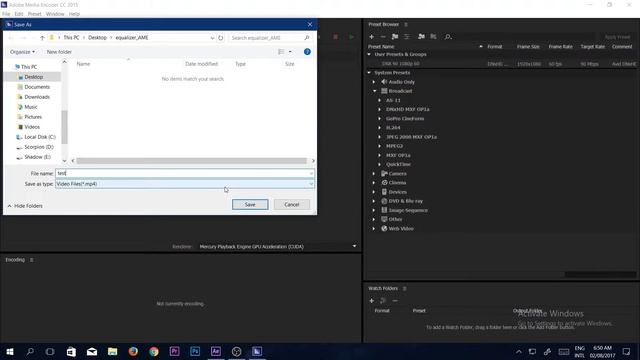Collapse the System Presets section

tap(369, 73)
